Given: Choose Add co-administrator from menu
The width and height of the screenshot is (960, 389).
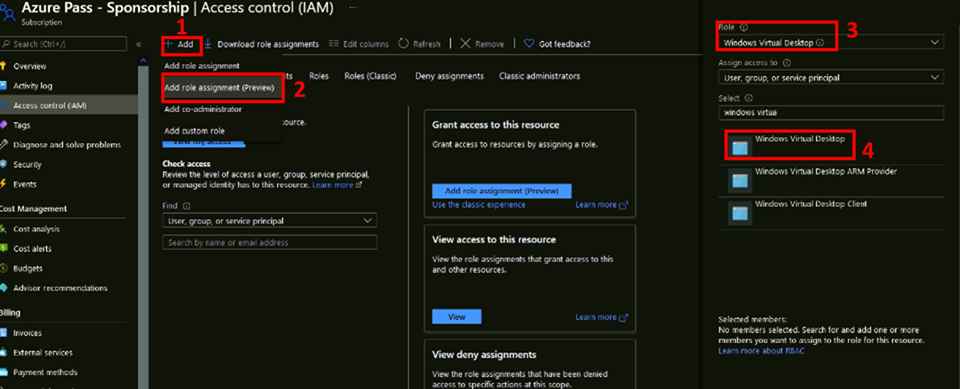Looking at the screenshot, I should click(x=203, y=110).
